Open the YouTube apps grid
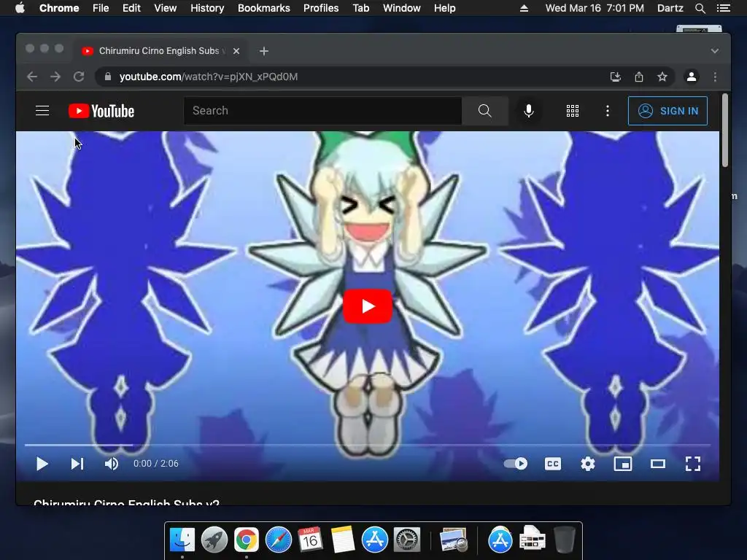This screenshot has width=747, height=560. pyautogui.click(x=573, y=111)
